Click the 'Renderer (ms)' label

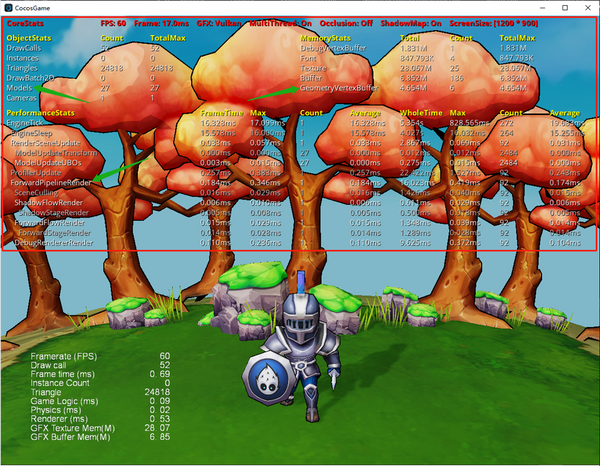point(59,419)
